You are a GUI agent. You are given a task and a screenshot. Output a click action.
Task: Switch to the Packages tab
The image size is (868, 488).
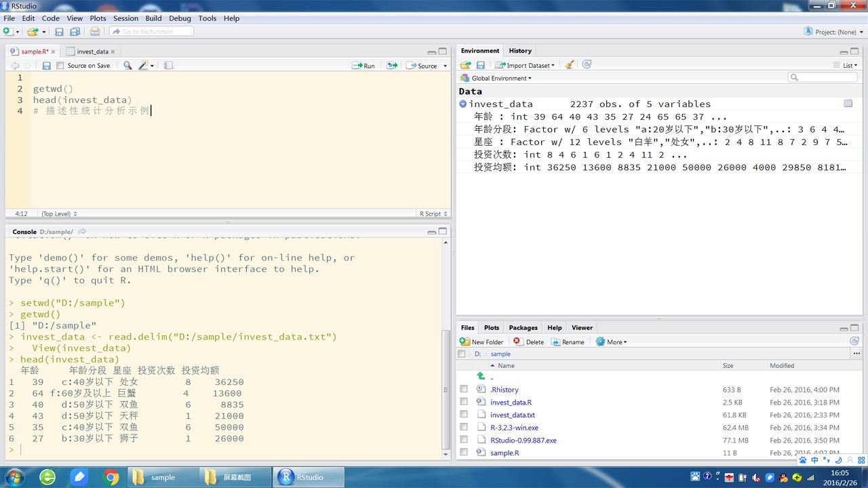(x=523, y=327)
